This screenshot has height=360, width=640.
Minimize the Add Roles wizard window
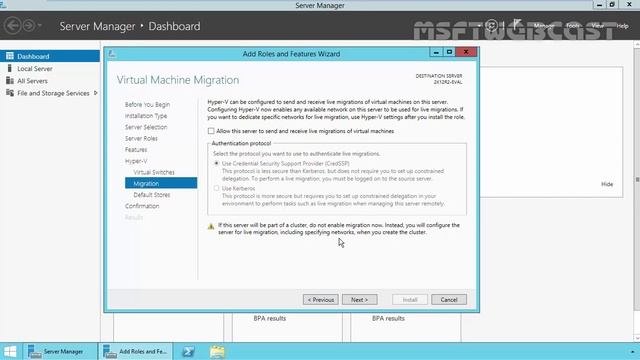coord(436,52)
